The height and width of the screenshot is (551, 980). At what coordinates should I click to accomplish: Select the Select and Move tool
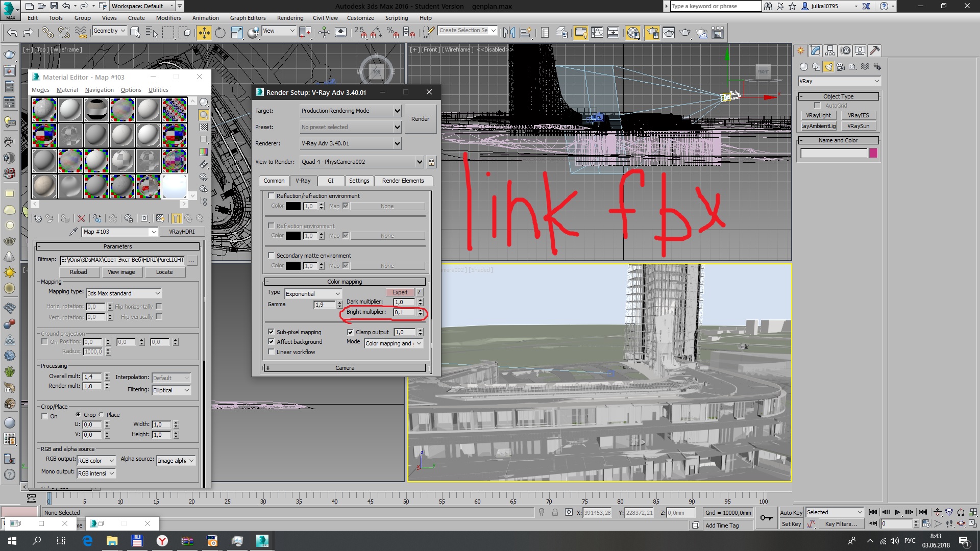pyautogui.click(x=204, y=33)
